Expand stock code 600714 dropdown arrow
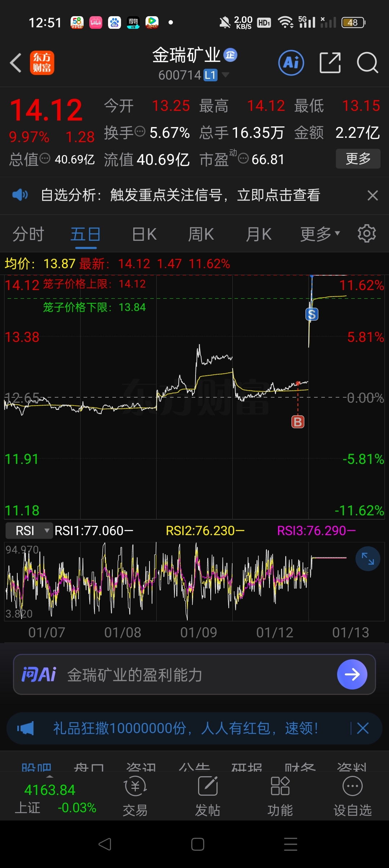This screenshot has width=389, height=868. (x=225, y=75)
